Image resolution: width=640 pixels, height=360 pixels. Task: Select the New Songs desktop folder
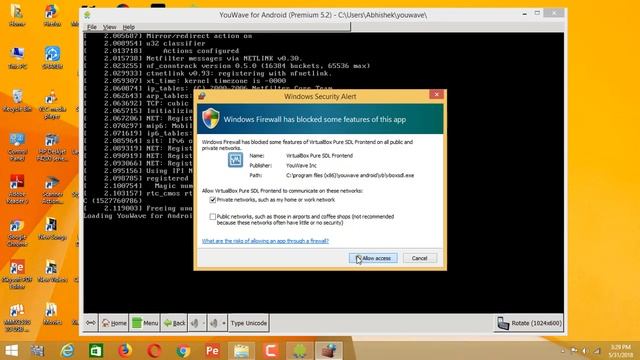click(52, 229)
